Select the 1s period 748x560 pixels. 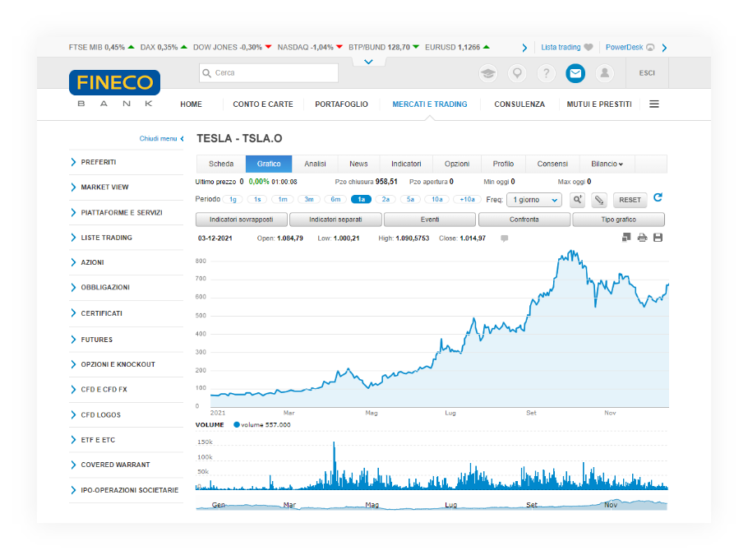257,200
